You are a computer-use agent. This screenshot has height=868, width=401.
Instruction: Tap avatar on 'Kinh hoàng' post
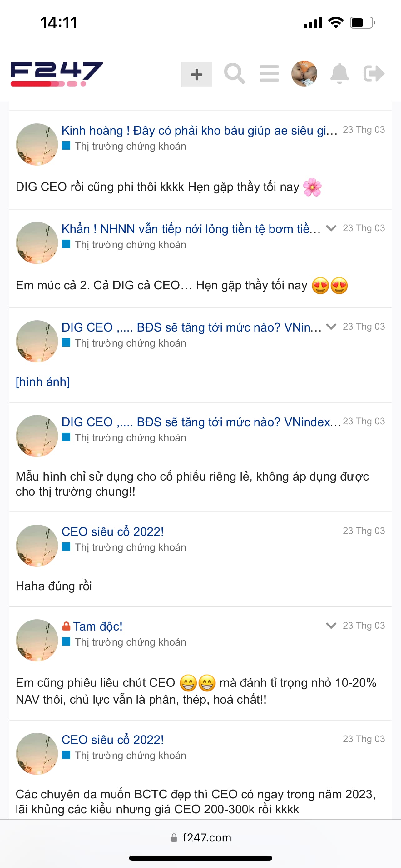pyautogui.click(x=37, y=145)
